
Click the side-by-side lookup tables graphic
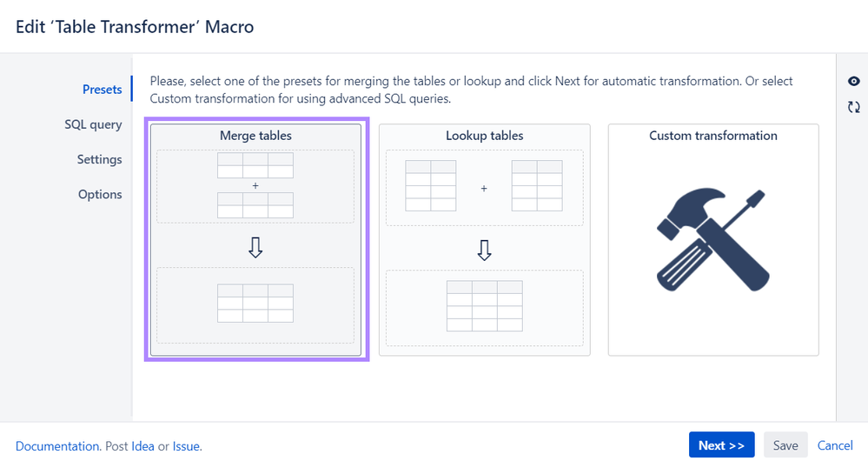tap(484, 185)
